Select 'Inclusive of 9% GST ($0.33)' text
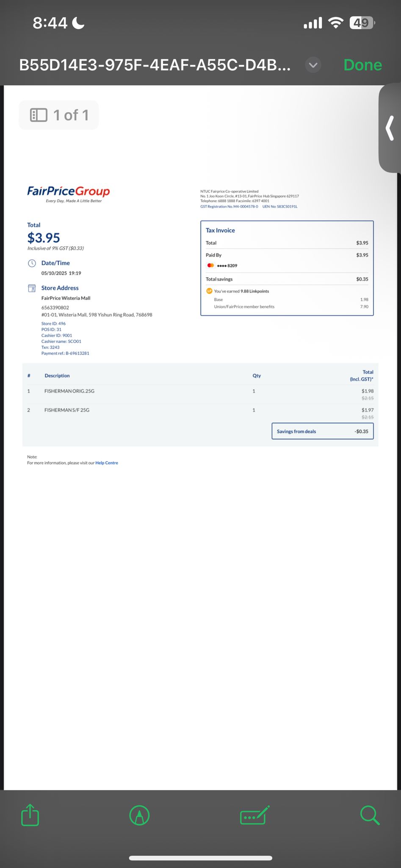The image size is (401, 868). (x=55, y=248)
